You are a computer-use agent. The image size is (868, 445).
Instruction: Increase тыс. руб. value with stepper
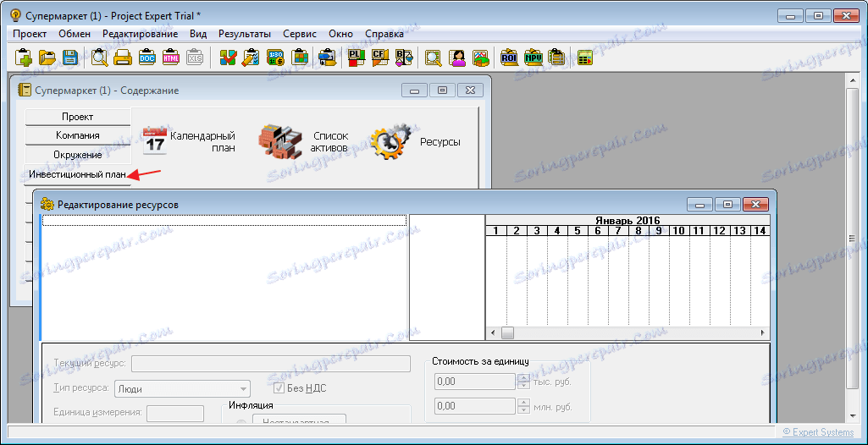coord(523,377)
